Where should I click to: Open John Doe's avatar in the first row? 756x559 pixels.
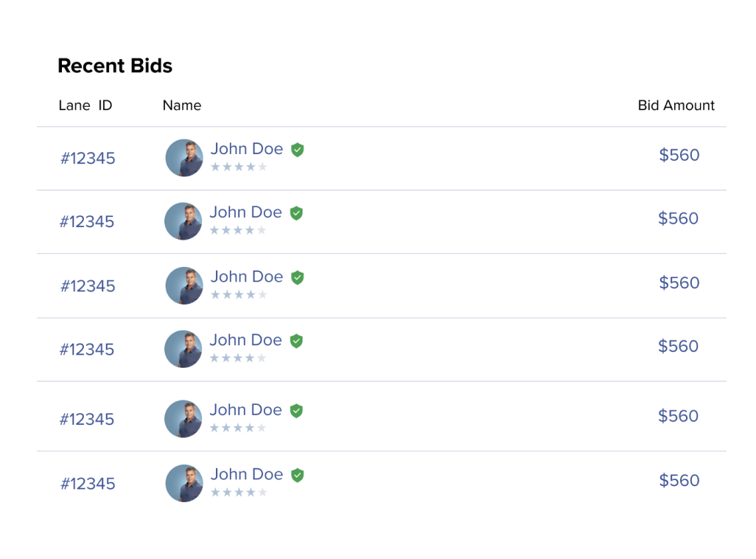coord(184,158)
